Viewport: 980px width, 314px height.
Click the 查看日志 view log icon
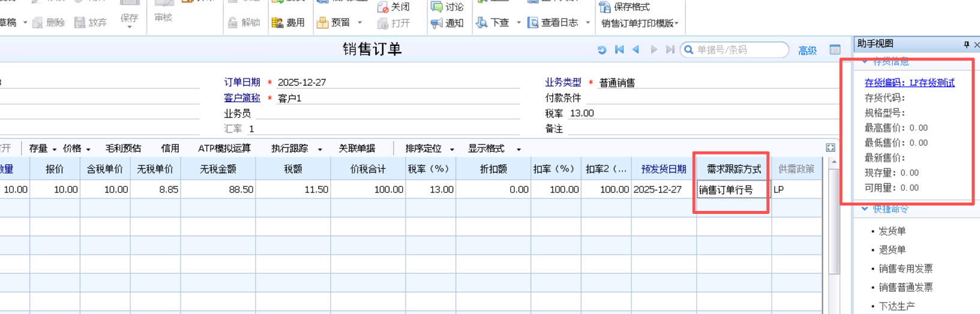click(x=533, y=23)
